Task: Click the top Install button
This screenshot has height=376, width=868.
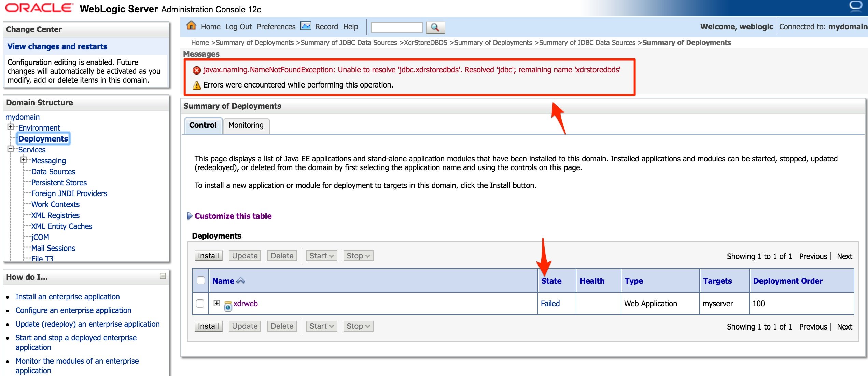Action: click(x=208, y=256)
